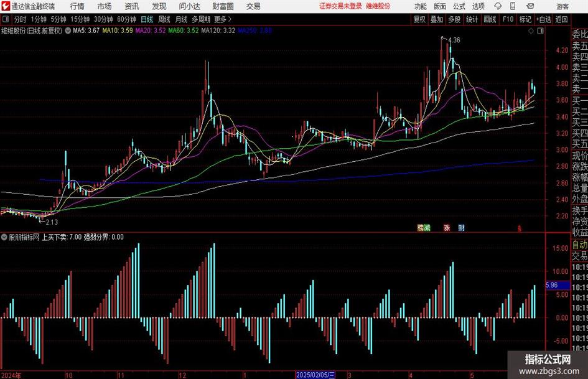Screen dimensions: 588x379
Task: Open the 问小达 menu
Action: 189,6
